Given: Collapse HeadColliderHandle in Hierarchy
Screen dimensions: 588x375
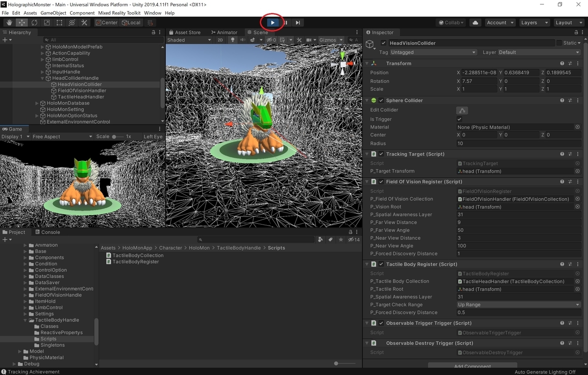Looking at the screenshot, I should click(x=43, y=78).
